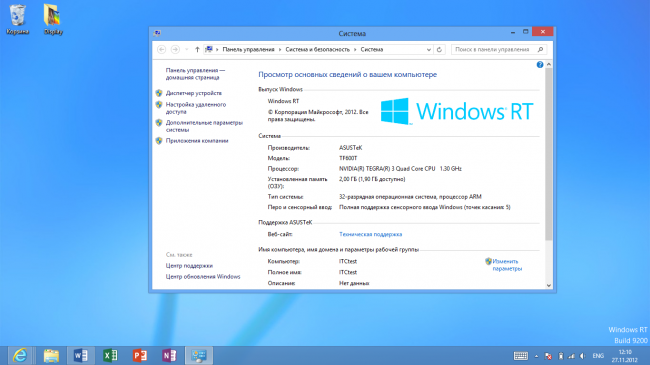Click the address bar computer icon

coord(209,49)
